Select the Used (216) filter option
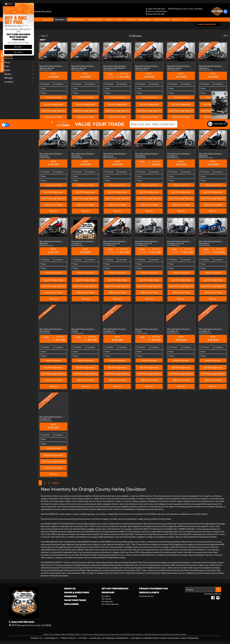 [x=9, y=58]
